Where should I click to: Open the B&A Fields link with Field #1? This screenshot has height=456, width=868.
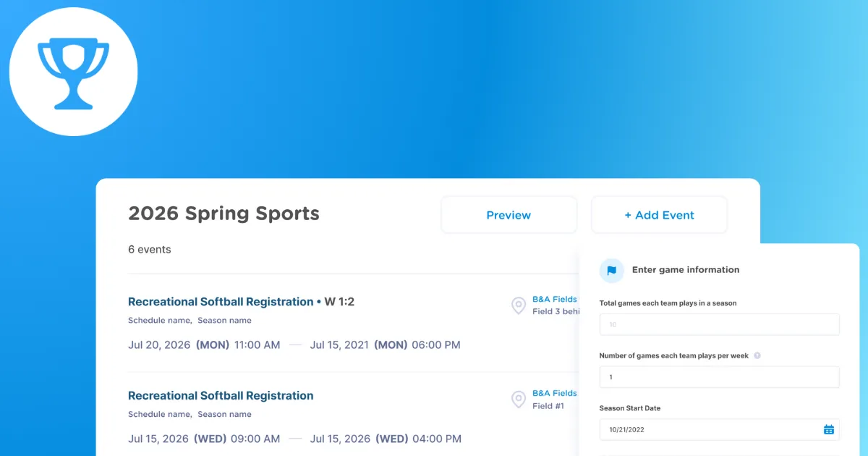[x=554, y=392]
